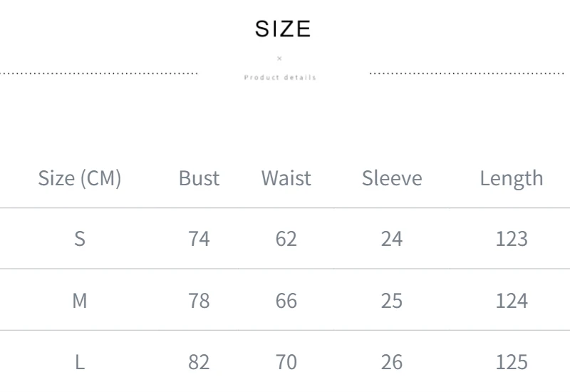
Task: Click the Waist column header
Action: [286, 178]
